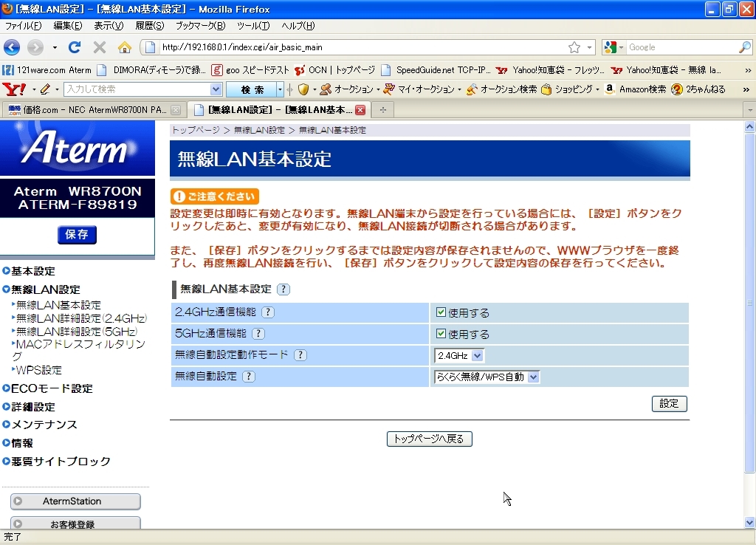Open help icon beside 5GHz通信機能
Screen dimensions: 756x545
click(258, 334)
